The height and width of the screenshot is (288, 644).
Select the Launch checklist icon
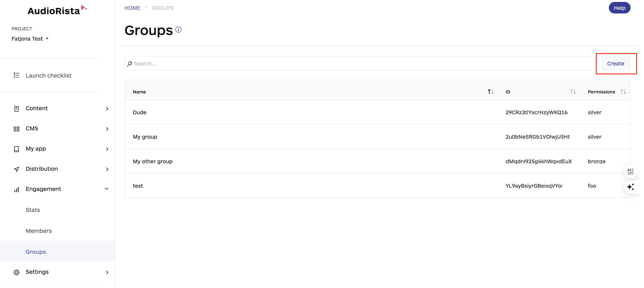click(x=16, y=75)
